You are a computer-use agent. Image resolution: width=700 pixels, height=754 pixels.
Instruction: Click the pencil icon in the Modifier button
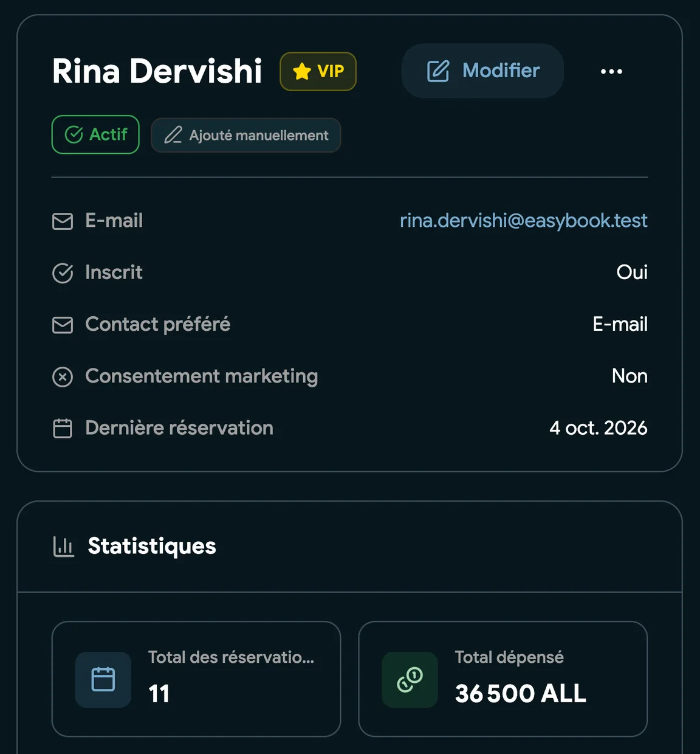click(x=438, y=71)
